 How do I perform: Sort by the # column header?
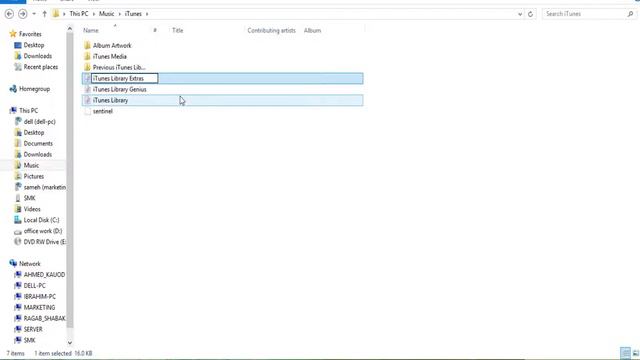click(x=155, y=30)
